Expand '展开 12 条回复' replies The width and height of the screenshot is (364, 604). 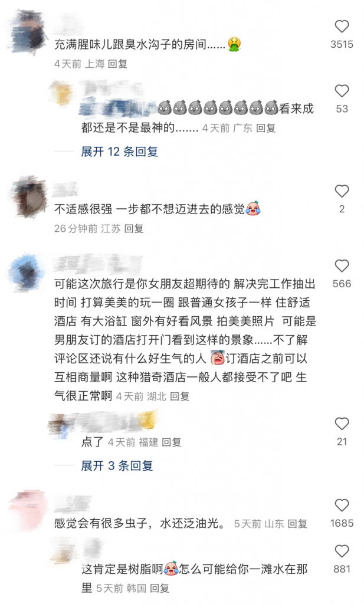coord(119,152)
